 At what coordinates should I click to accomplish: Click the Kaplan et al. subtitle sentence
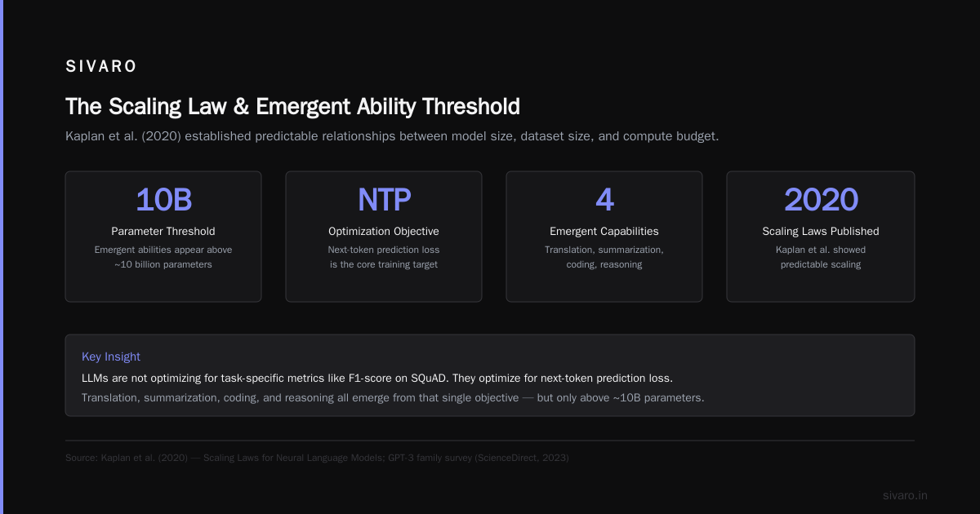pos(392,136)
